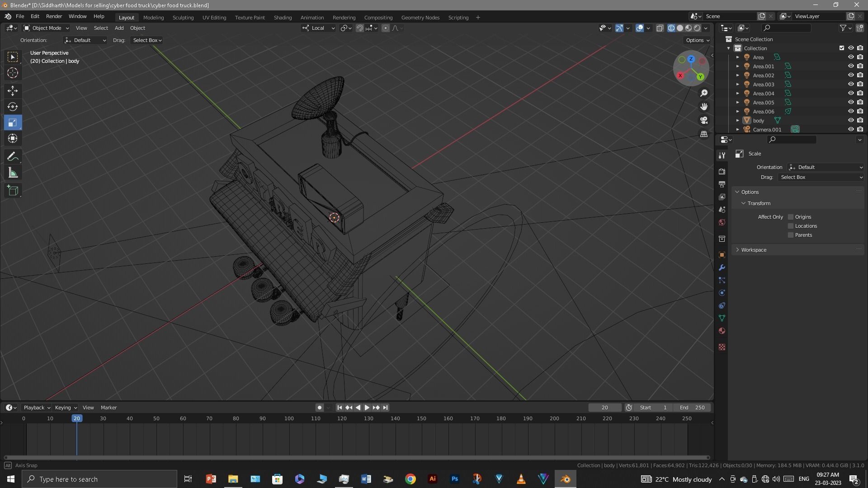Play the animation forward

[367, 408]
